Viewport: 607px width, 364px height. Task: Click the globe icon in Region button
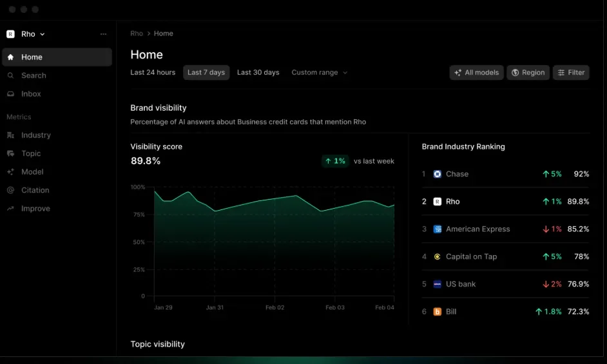[x=515, y=72]
